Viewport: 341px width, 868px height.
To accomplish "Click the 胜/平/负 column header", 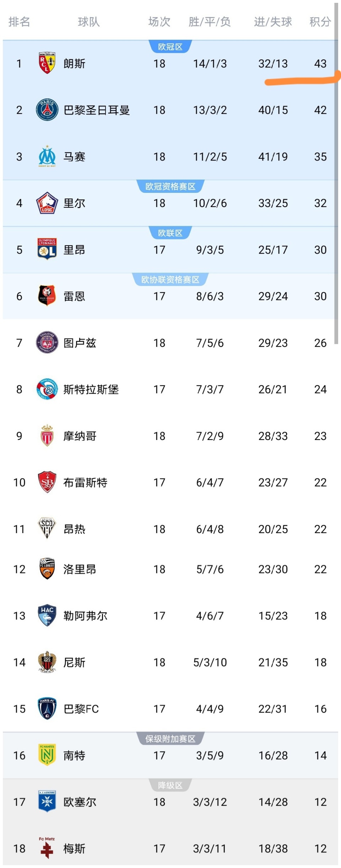I will (210, 22).
